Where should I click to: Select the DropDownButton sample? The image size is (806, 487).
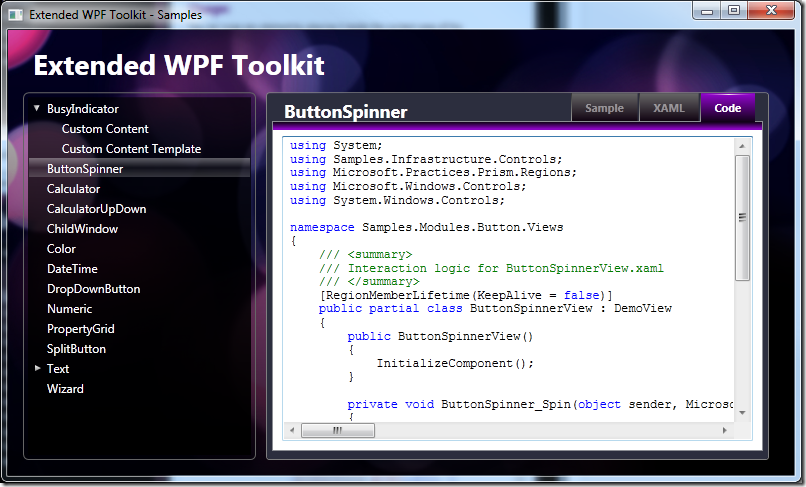click(94, 289)
